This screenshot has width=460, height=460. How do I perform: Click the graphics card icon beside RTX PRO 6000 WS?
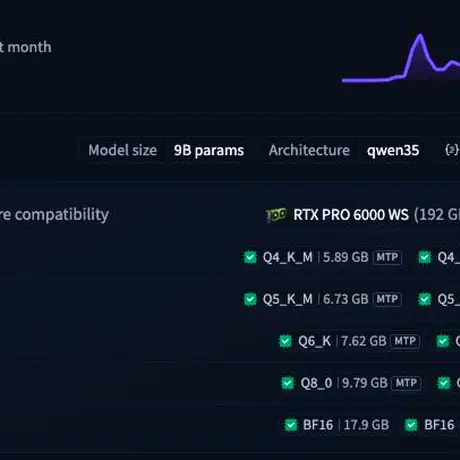(276, 215)
